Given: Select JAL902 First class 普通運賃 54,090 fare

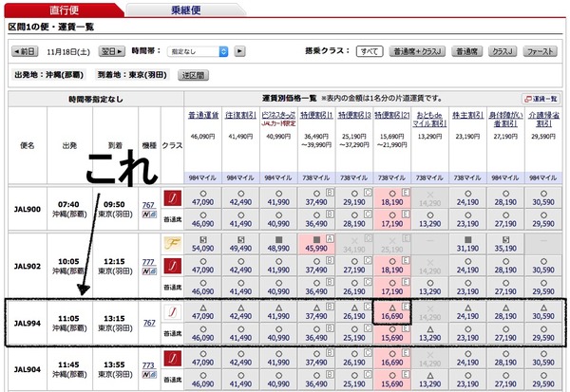Looking at the screenshot, I should [x=203, y=244].
